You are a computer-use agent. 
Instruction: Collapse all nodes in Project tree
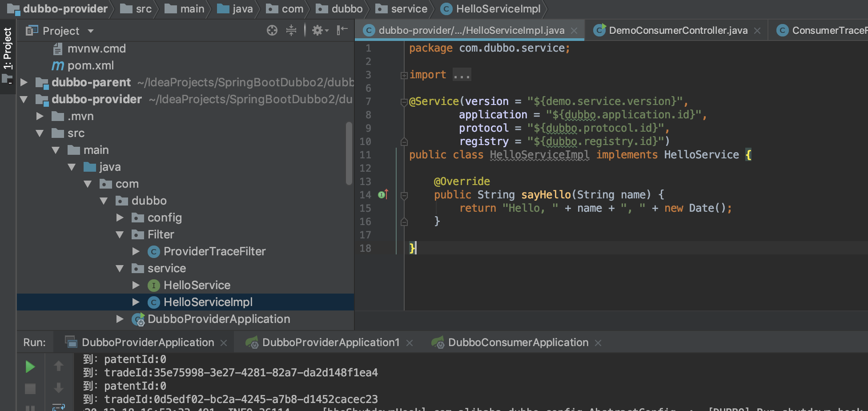click(291, 30)
